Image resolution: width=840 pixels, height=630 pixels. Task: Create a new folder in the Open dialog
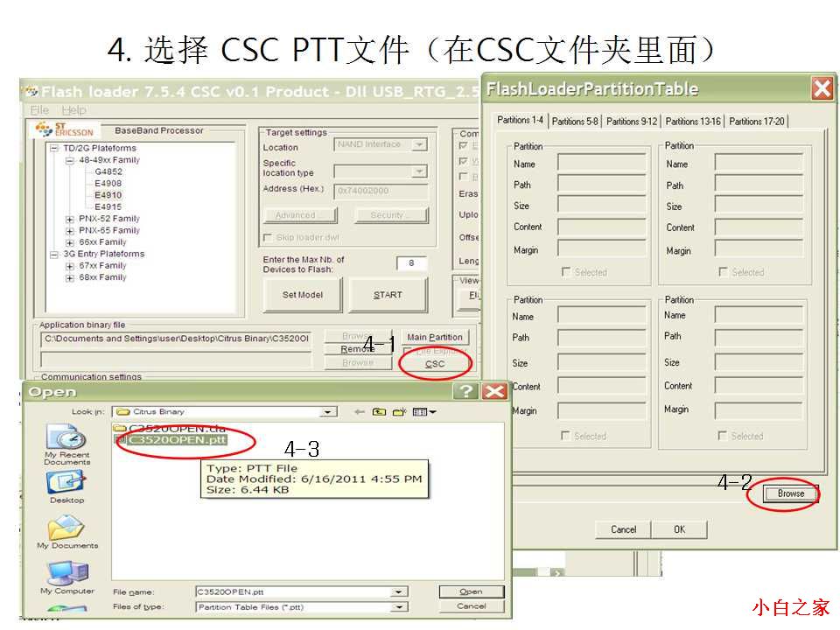point(400,411)
